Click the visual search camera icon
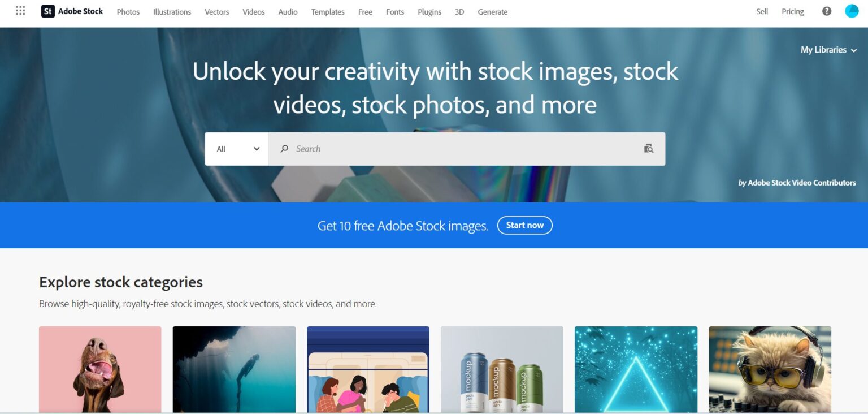The height and width of the screenshot is (414, 868). click(649, 149)
